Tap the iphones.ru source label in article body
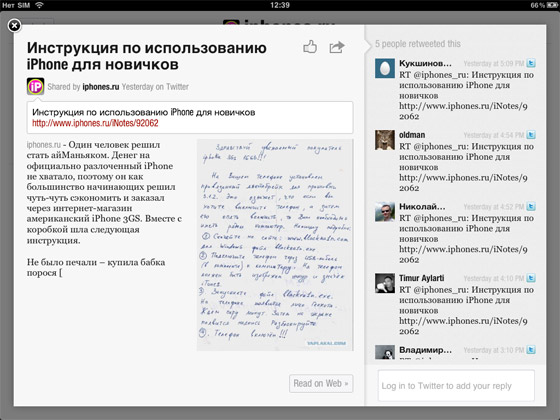 (x=44, y=145)
